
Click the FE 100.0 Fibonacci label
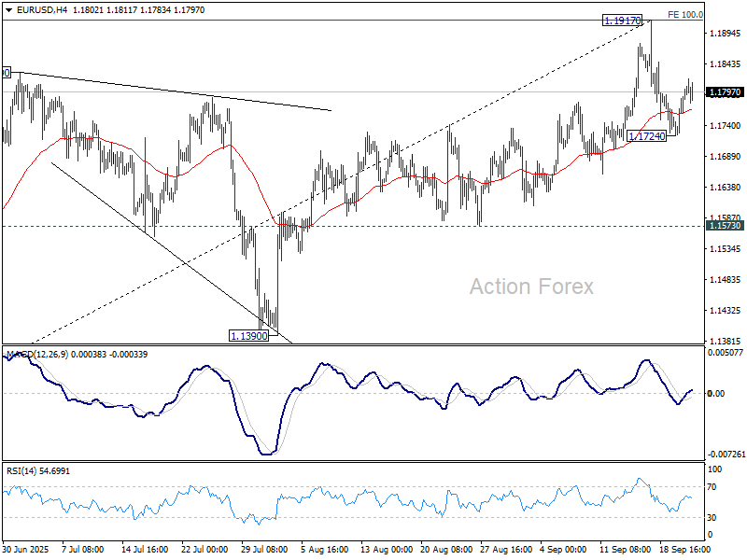pyautogui.click(x=685, y=15)
